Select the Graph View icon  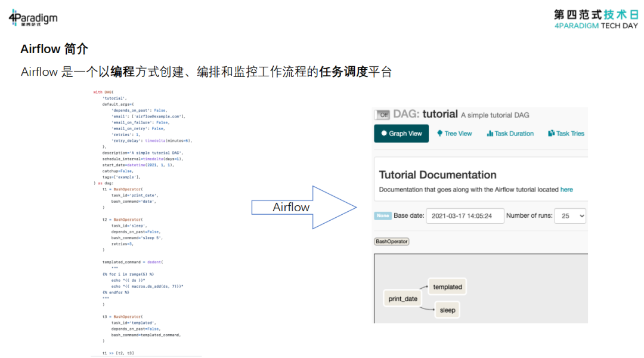[x=383, y=133]
